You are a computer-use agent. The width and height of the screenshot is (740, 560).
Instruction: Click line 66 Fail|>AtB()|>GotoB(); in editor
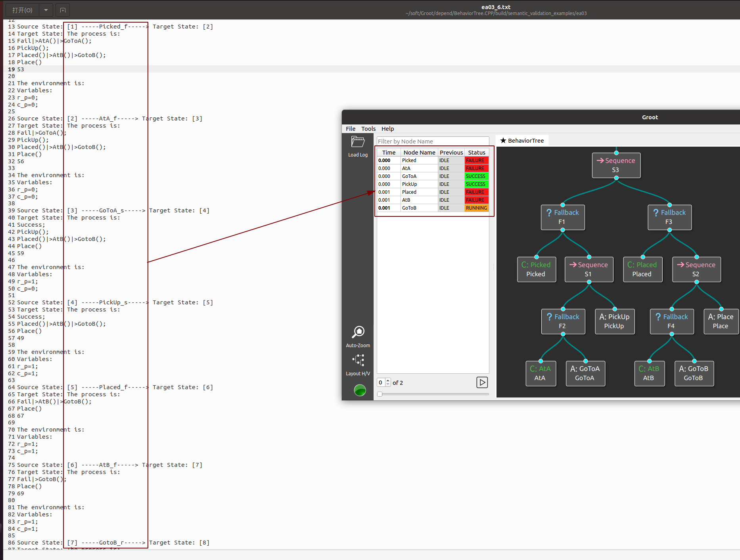point(54,401)
